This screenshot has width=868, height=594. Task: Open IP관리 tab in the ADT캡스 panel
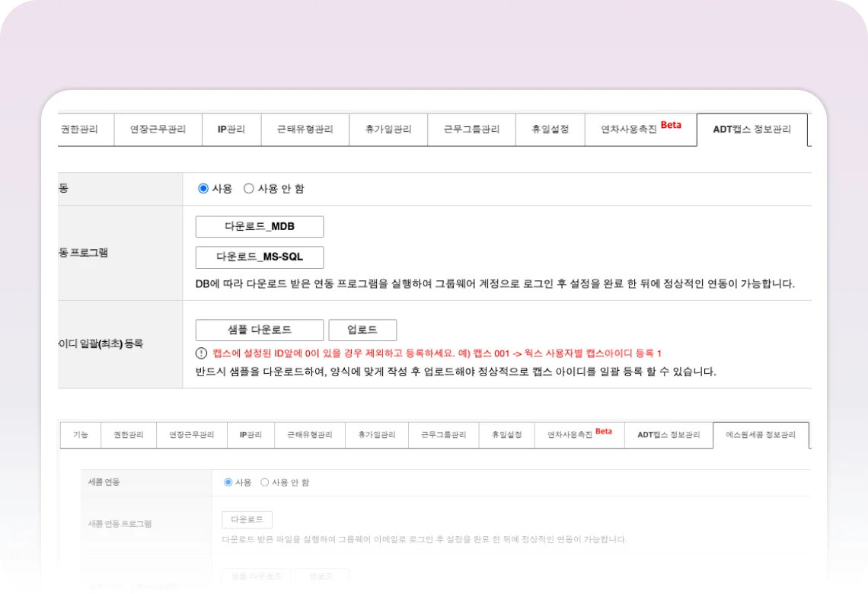tap(231, 129)
